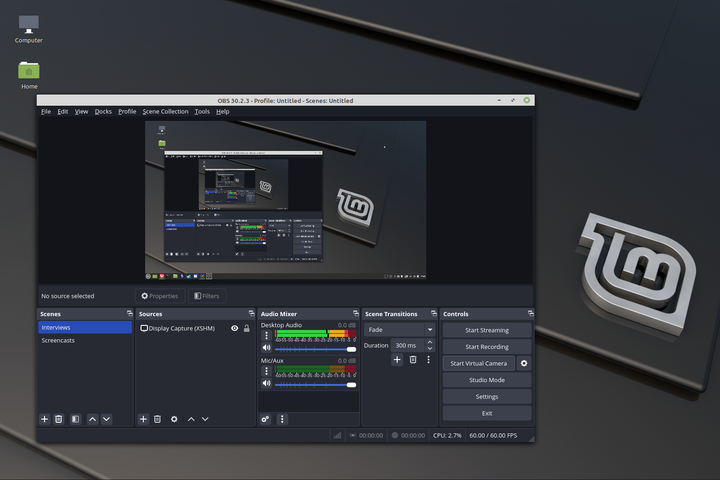Open Desktop Audio three-dot options menu
Screen dimensions: 720x480
[x=267, y=336]
